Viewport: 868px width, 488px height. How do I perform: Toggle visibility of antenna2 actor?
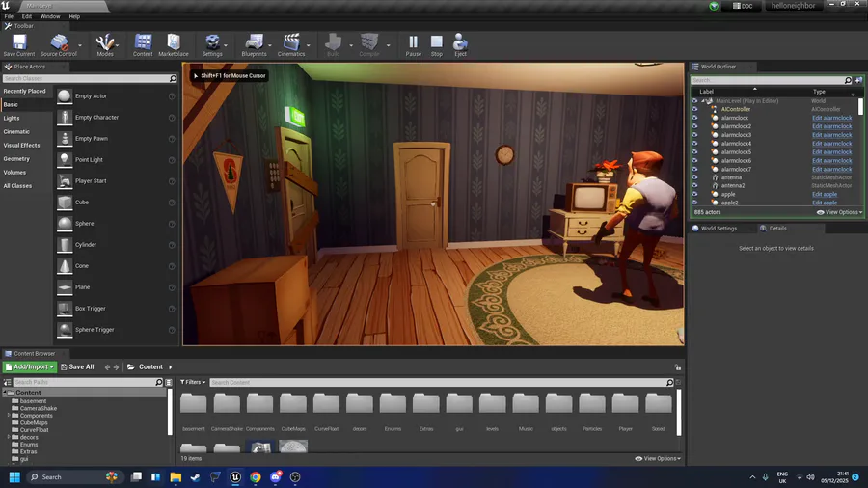click(x=694, y=186)
